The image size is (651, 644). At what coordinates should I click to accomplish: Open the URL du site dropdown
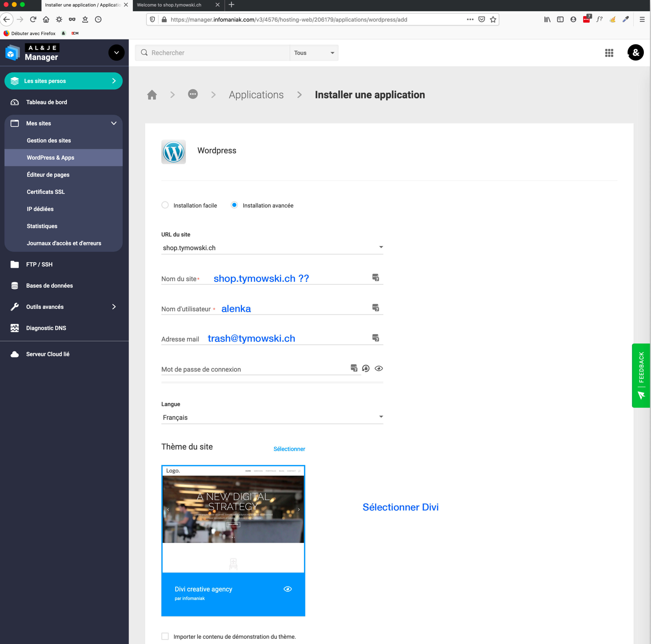(x=272, y=248)
